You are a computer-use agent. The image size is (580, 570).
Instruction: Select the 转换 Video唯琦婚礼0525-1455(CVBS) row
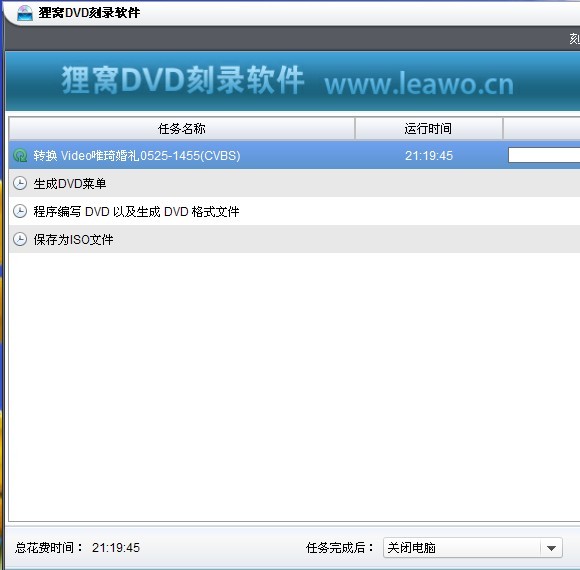[294, 155]
